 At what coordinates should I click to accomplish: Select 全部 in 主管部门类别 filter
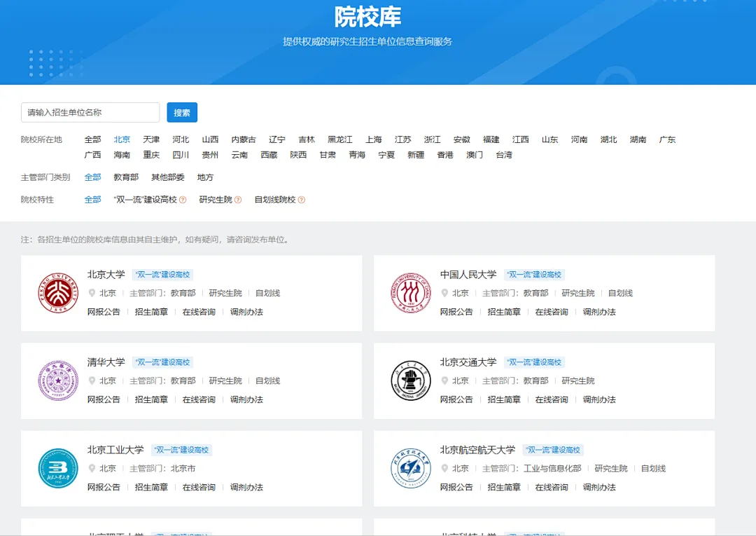click(x=92, y=177)
